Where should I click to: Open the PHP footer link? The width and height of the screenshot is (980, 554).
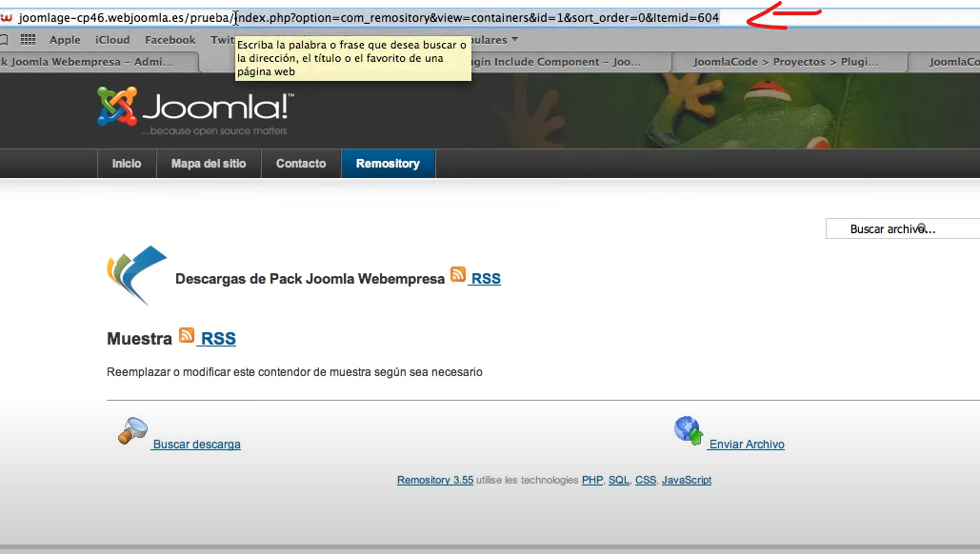point(591,480)
